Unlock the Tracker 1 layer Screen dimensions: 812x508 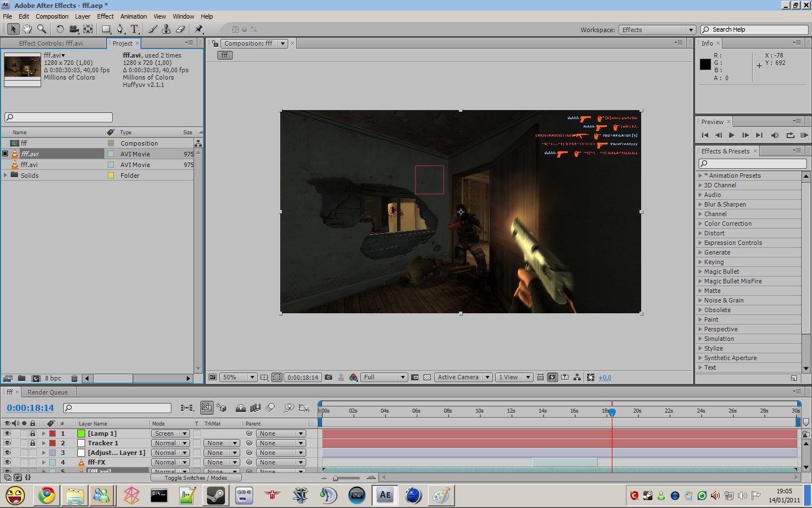pyautogui.click(x=33, y=443)
